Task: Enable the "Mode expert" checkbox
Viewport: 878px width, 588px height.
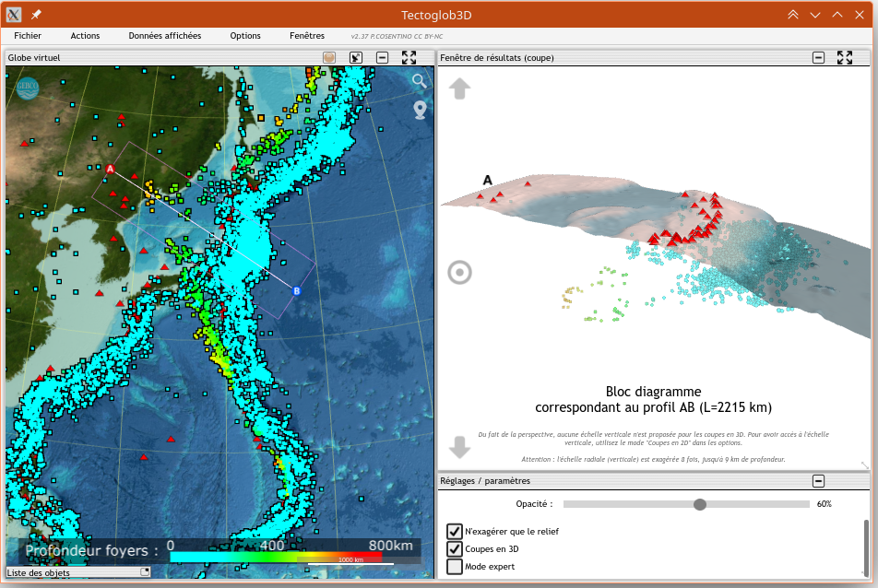Action: [455, 566]
